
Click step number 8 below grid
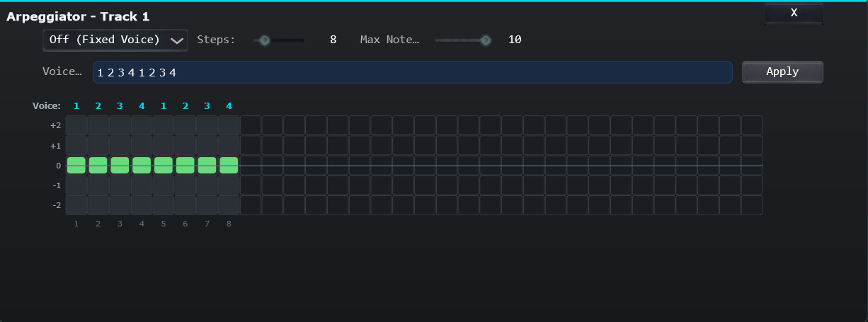pyautogui.click(x=229, y=224)
